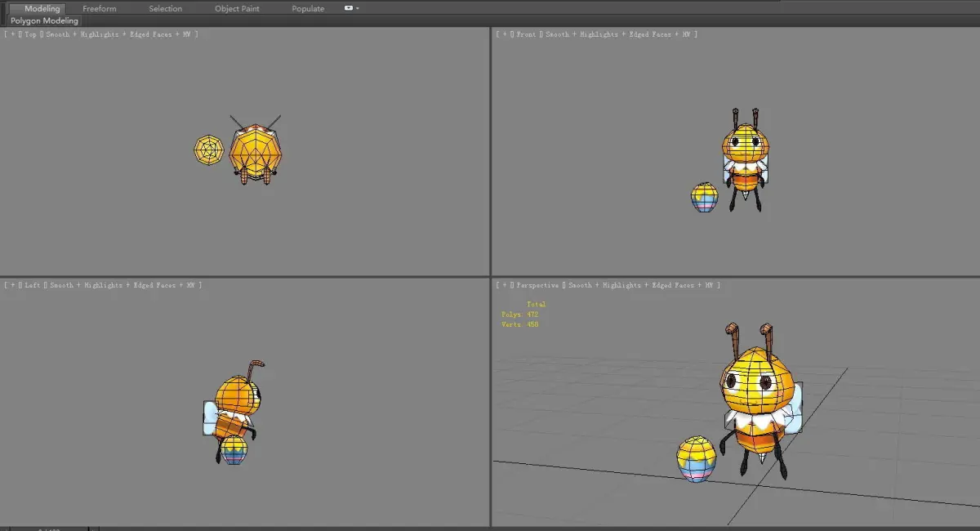Click the Top viewport view name label

(31, 34)
